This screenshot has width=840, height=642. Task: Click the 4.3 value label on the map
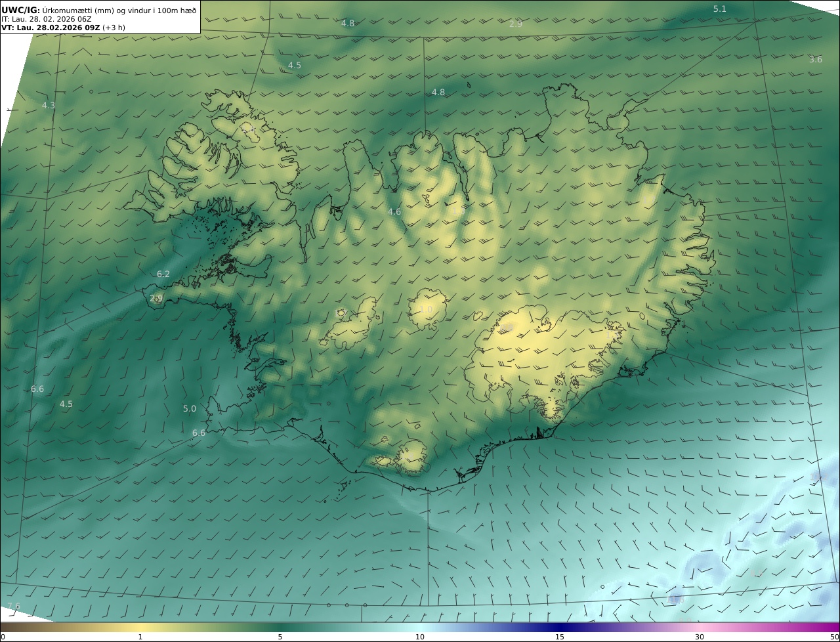(49, 105)
